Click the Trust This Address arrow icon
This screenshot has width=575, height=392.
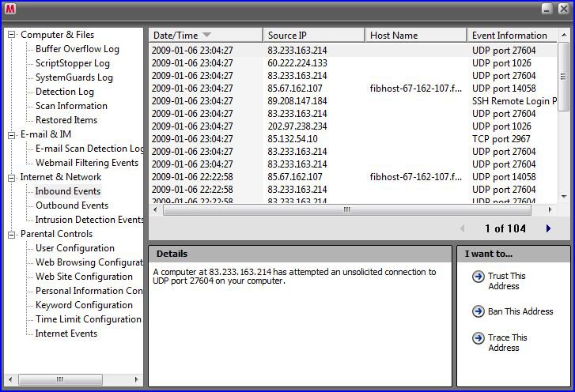pos(479,277)
